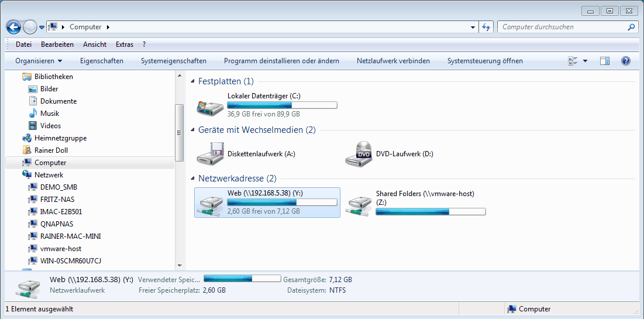Click the C: drive capacity bar
This screenshot has height=319, width=644.
tap(282, 105)
